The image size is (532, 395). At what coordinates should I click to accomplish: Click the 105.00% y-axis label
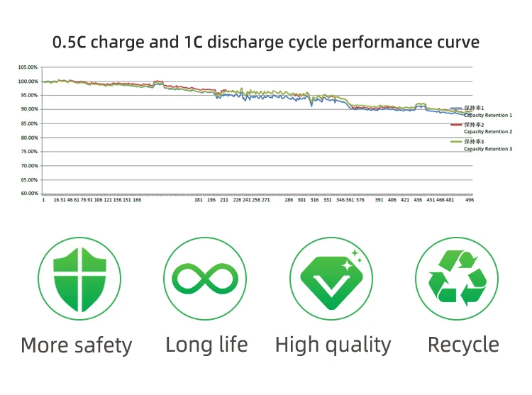[28, 67]
